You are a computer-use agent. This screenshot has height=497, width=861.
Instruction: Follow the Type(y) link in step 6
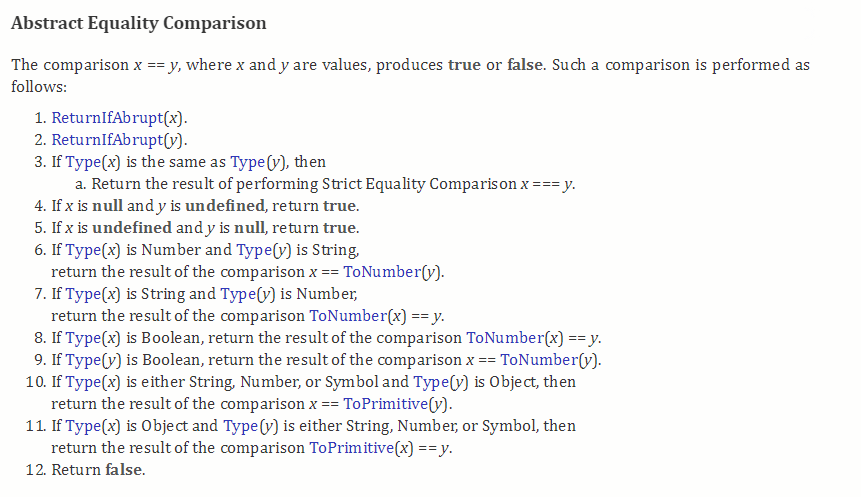[x=254, y=250]
